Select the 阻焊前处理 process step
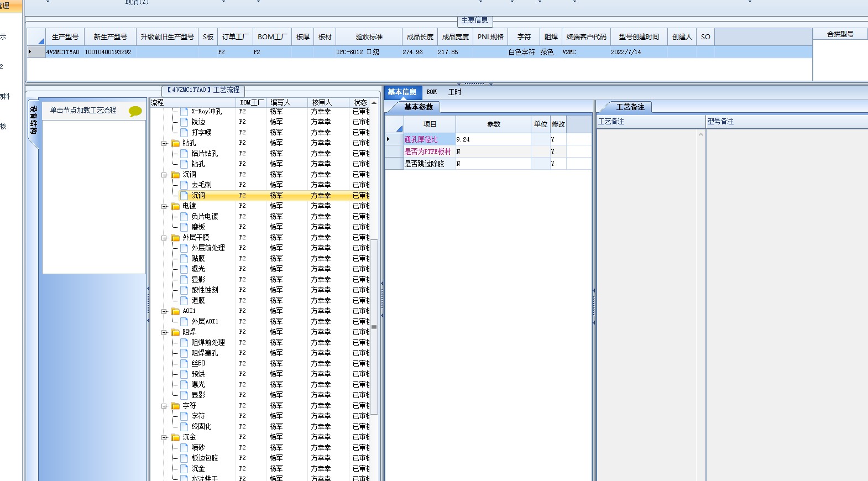 click(x=208, y=342)
